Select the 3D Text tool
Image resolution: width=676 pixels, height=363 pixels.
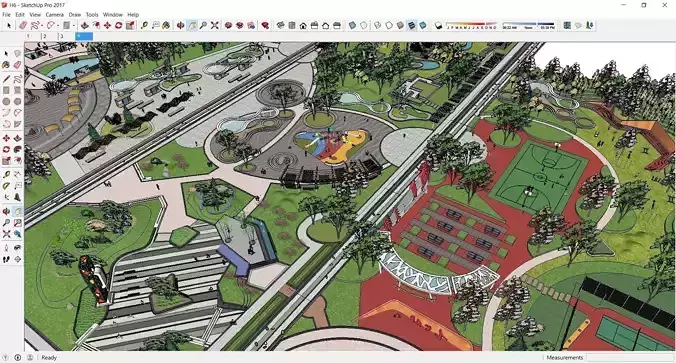(17, 197)
